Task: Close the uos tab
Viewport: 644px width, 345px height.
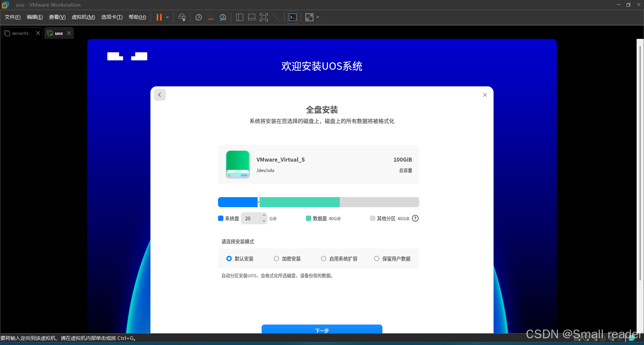Action: (x=69, y=33)
